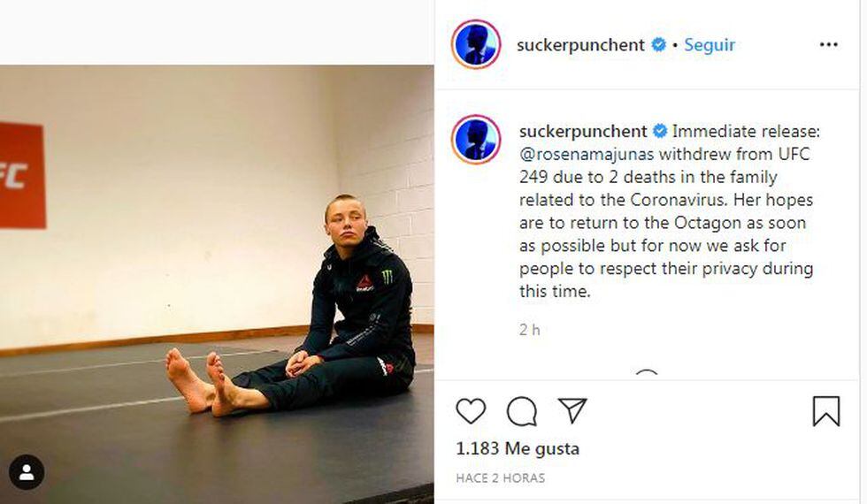Open suckerpunchent username in caption
867x504 pixels.
(x=583, y=132)
